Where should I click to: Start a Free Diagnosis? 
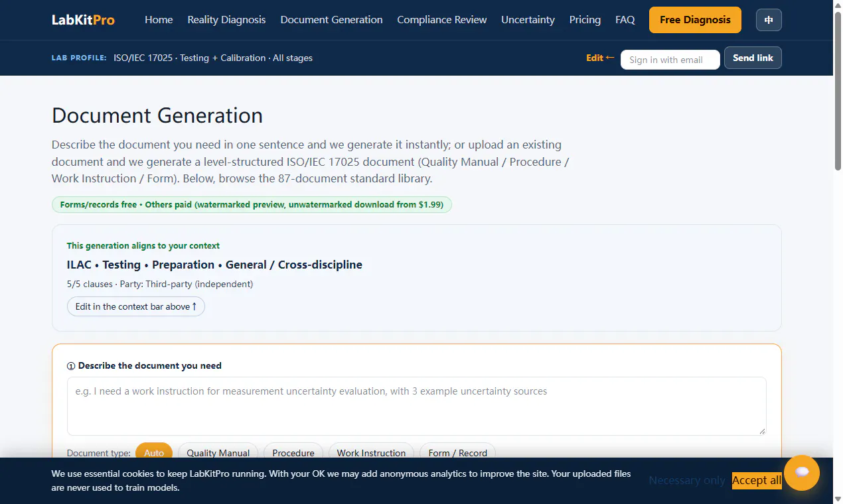click(695, 20)
